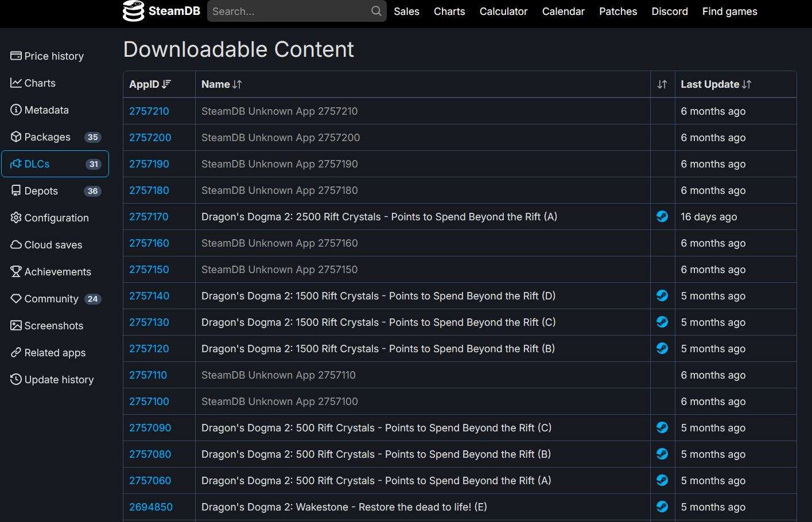Viewport: 812px width, 522px height.
Task: Open the Packages tab
Action: click(x=55, y=137)
